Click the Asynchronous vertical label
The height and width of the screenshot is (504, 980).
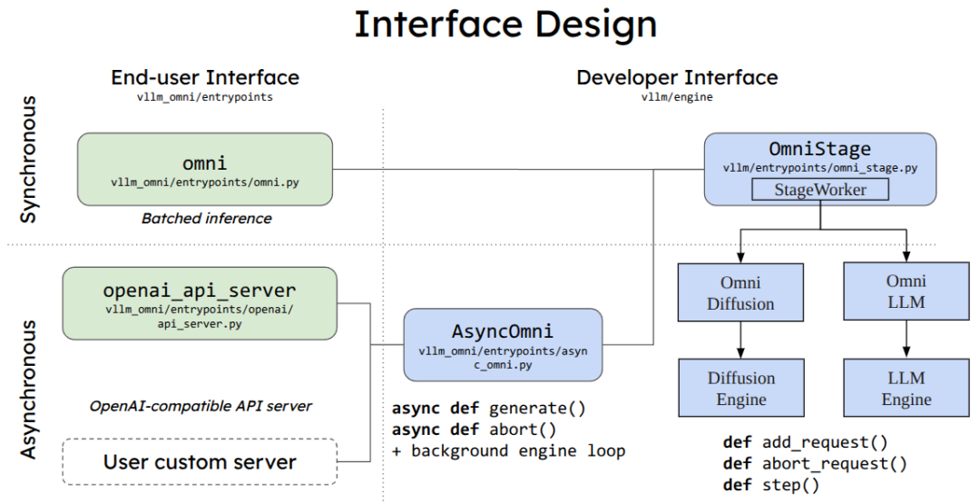pyautogui.click(x=28, y=390)
